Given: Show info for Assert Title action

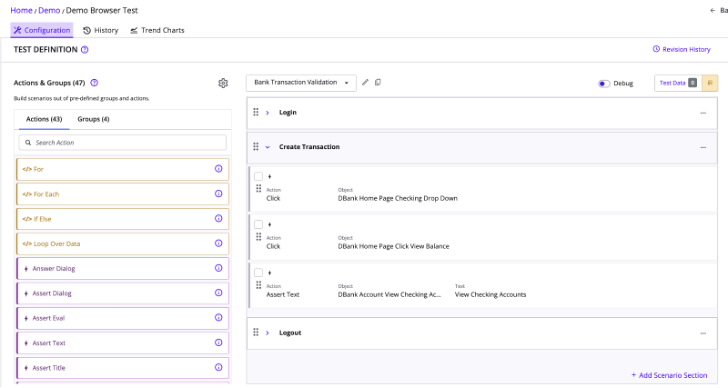Looking at the screenshot, I should point(218,367).
